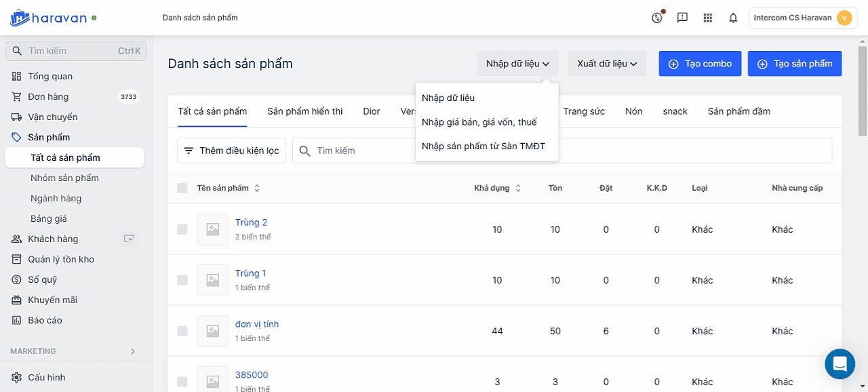Choose Nhập sản phẩm từ Sàn TMĐT

click(483, 146)
